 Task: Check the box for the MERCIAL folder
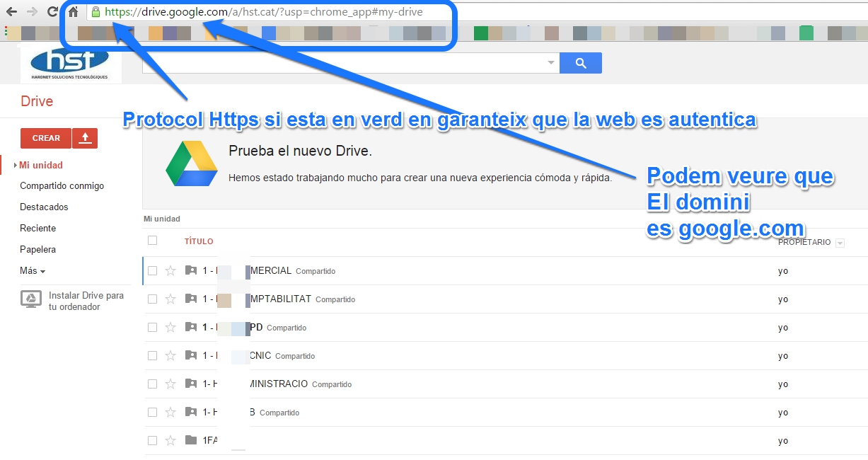[152, 270]
